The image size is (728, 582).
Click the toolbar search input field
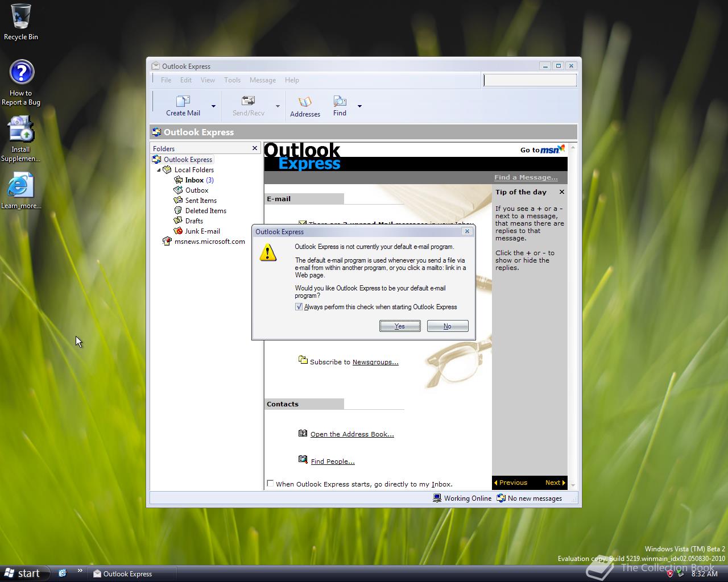pyautogui.click(x=530, y=80)
